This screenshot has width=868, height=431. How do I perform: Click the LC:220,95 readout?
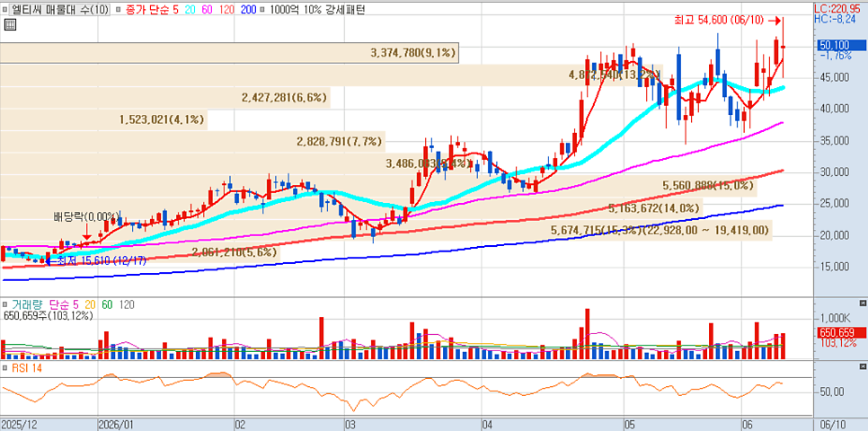837,9
